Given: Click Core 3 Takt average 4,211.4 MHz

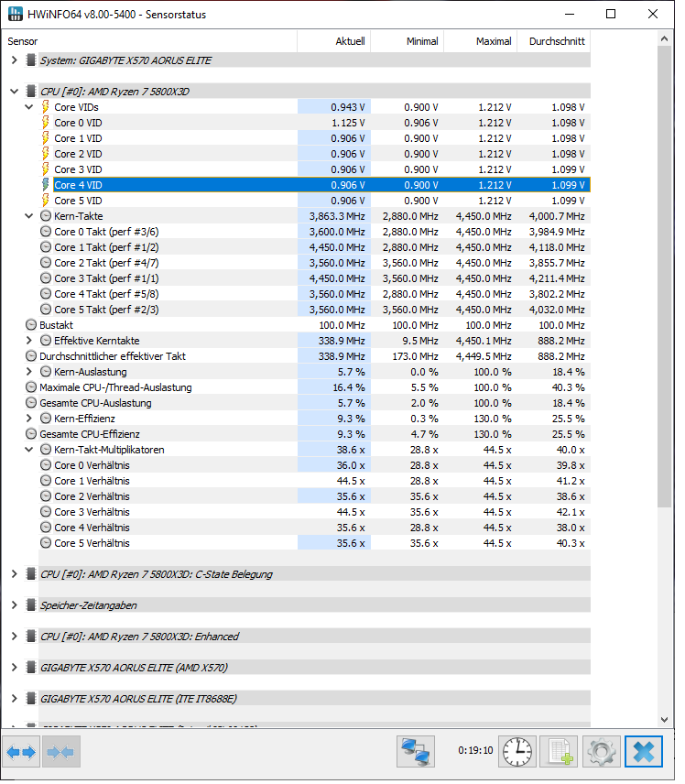Looking at the screenshot, I should tap(558, 279).
